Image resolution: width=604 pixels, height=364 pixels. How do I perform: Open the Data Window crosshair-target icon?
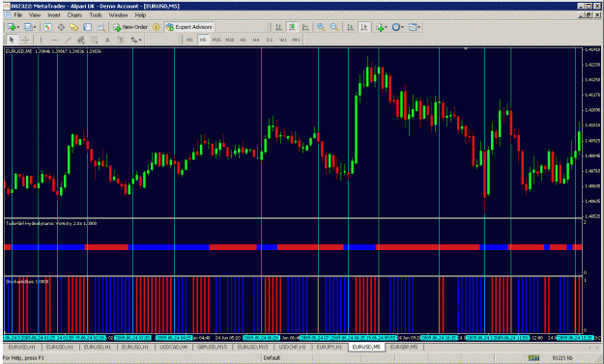(61, 27)
